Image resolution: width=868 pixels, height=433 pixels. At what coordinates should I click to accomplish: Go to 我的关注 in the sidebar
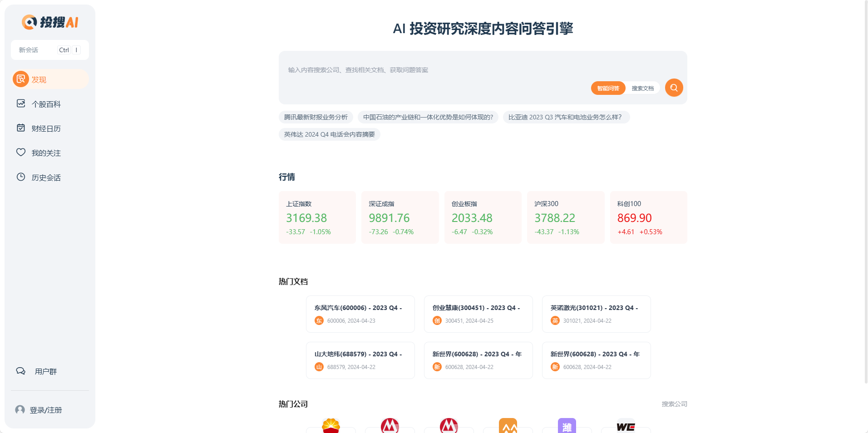[x=50, y=153]
